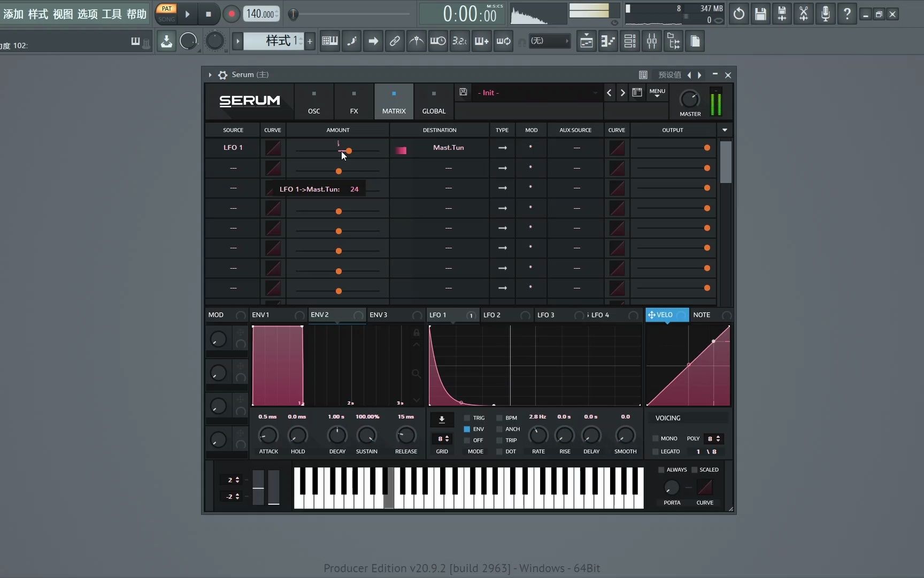Open the audio editor scissors icon
This screenshot has width=924, height=578.
(x=804, y=14)
